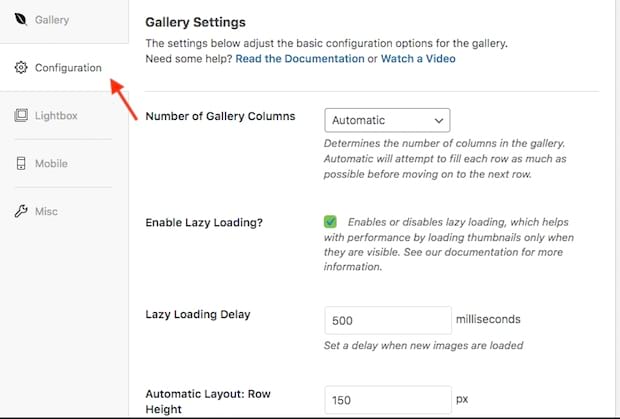The height and width of the screenshot is (419, 620).
Task: Click the Lightbox icon in sidebar
Action: (x=21, y=116)
